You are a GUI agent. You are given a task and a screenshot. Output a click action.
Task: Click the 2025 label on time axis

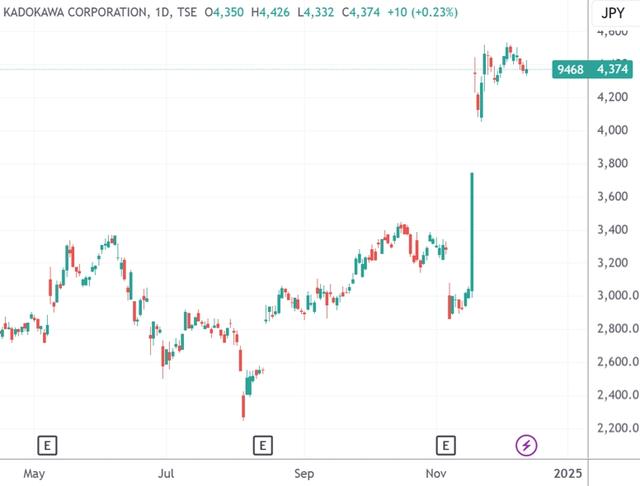567,472
